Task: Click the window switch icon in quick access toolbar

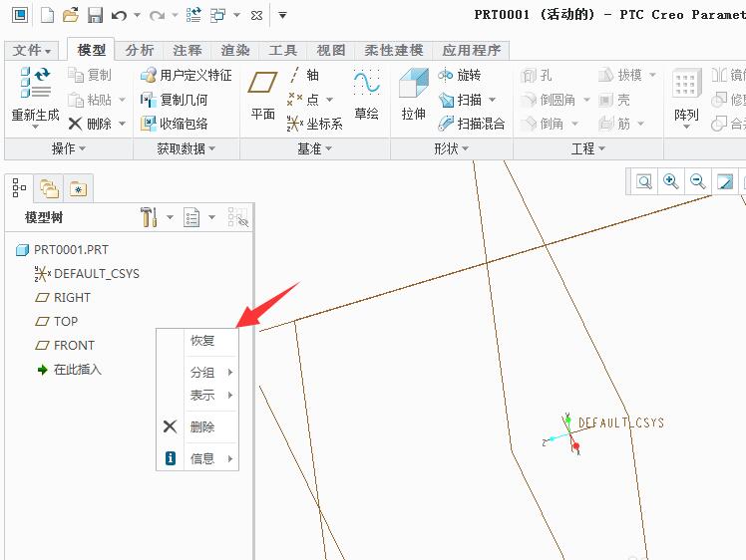Action: [x=217, y=15]
